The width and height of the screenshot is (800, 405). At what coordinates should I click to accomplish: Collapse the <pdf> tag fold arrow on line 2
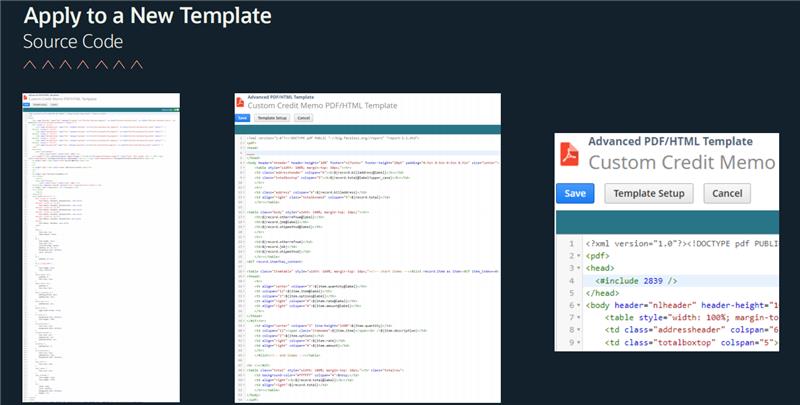coord(574,255)
